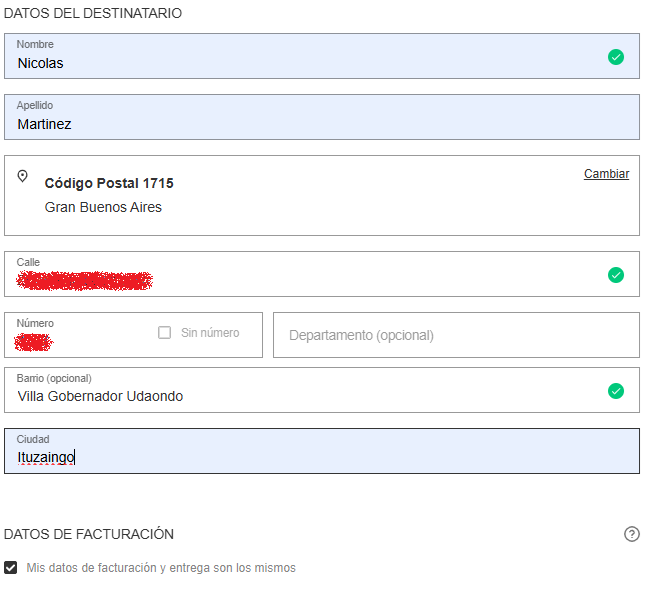Viewport: 645px width, 589px height.
Task: Click the Cambiar link for postal code
Action: [x=606, y=174]
